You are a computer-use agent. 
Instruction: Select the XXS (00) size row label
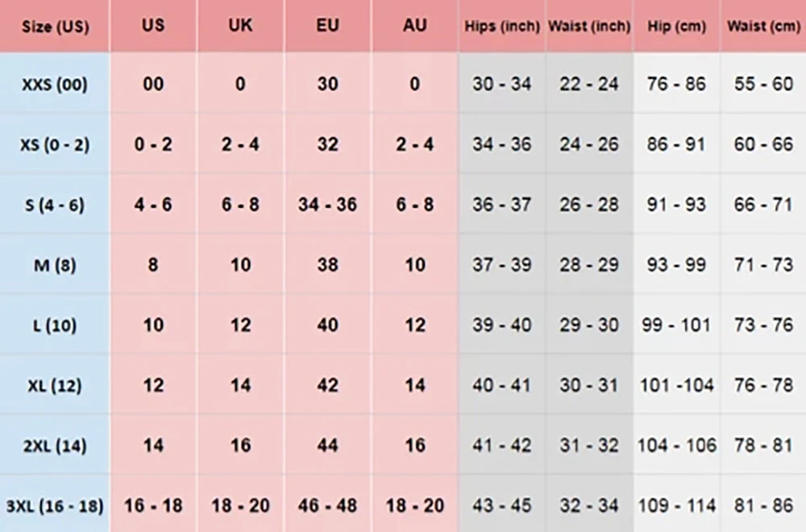[55, 84]
